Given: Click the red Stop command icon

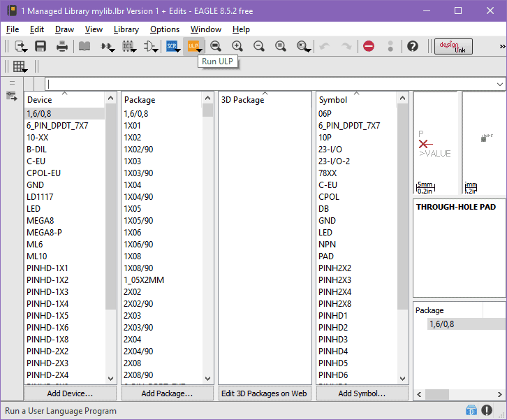Looking at the screenshot, I should (369, 46).
